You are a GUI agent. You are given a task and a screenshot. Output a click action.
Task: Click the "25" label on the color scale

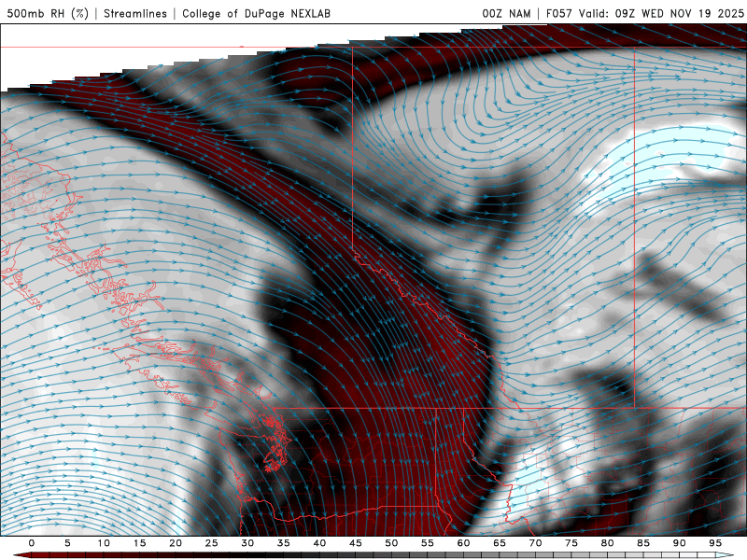point(212,543)
